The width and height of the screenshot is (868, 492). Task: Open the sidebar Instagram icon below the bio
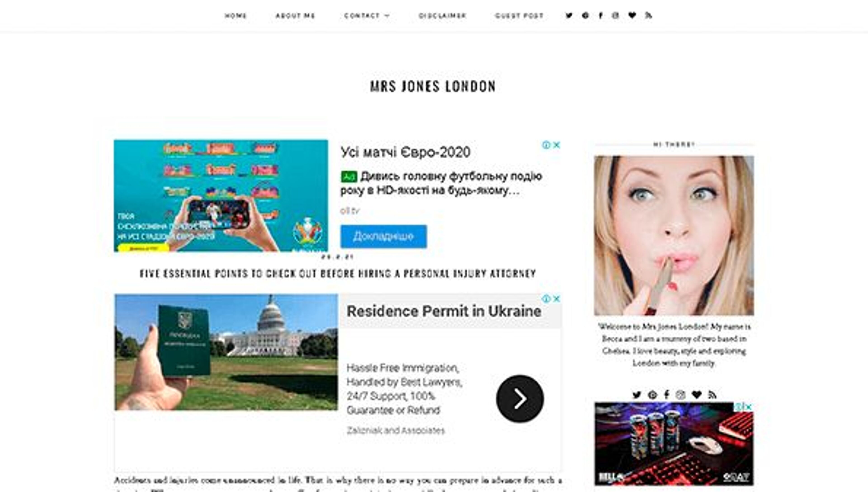[x=681, y=394]
